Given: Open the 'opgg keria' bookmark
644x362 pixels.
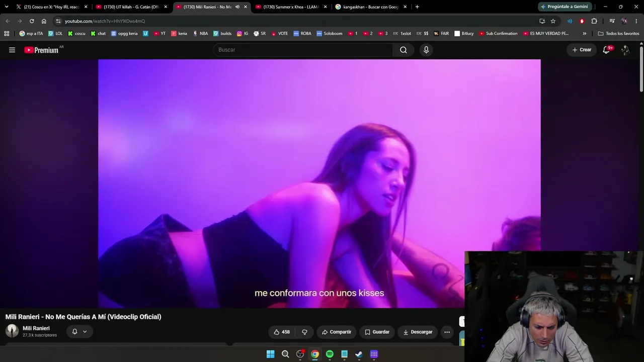Looking at the screenshot, I should 124,34.
